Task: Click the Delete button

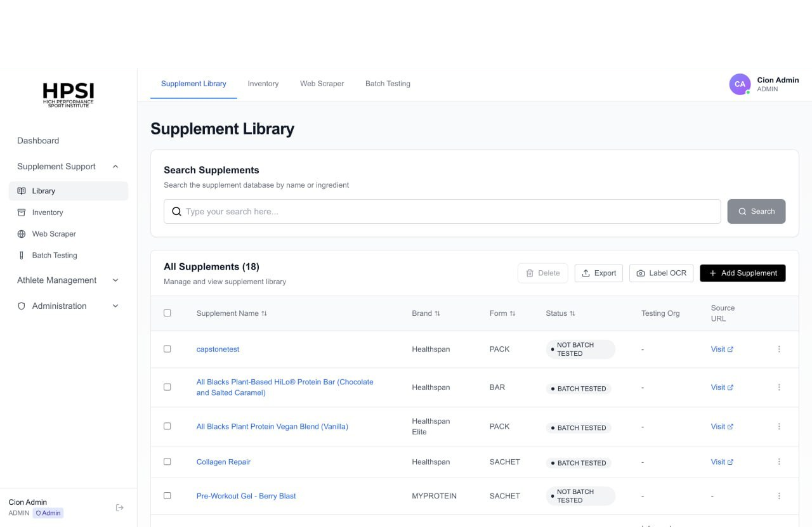Action: tap(542, 273)
